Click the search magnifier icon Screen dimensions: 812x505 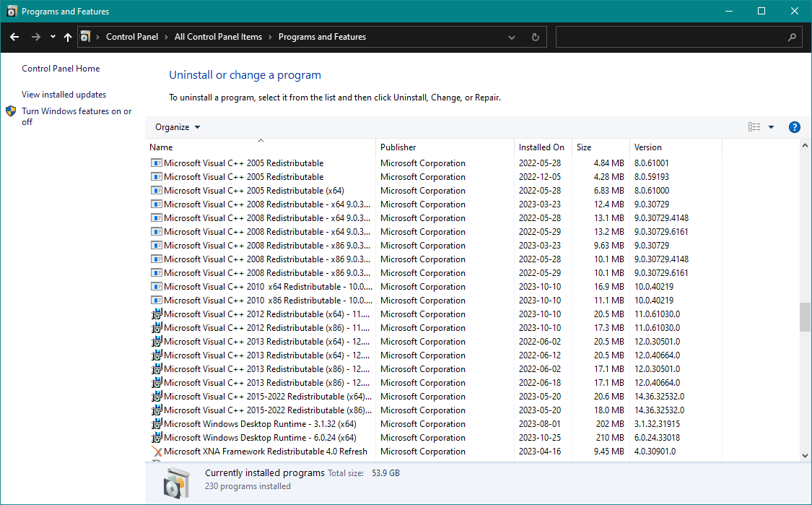pos(792,38)
